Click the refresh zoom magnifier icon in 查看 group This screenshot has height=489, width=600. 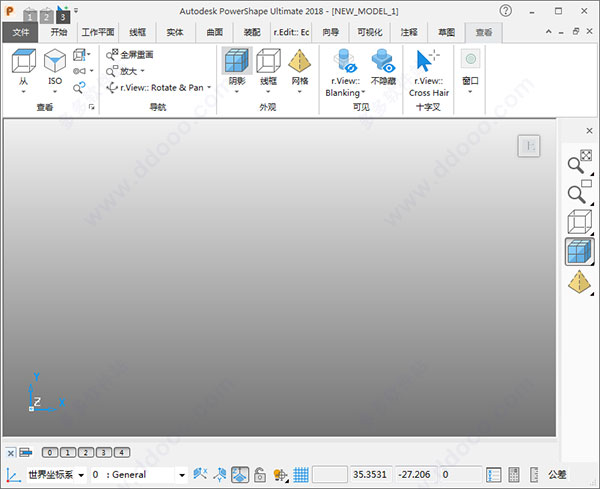click(79, 88)
